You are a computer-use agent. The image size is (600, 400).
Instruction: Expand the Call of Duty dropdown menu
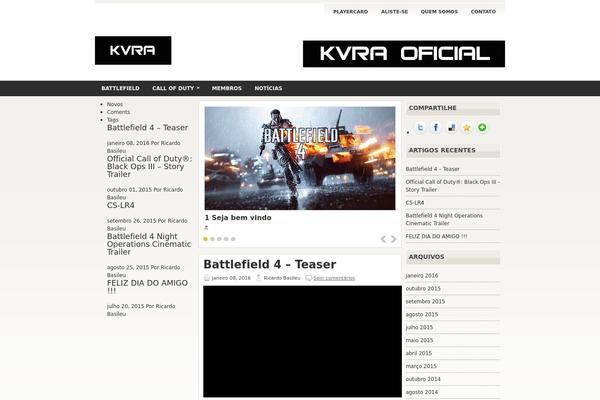(176, 88)
